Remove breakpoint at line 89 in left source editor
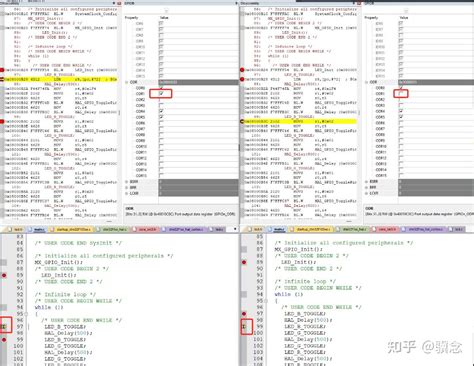474x366 pixels. click(x=4, y=275)
